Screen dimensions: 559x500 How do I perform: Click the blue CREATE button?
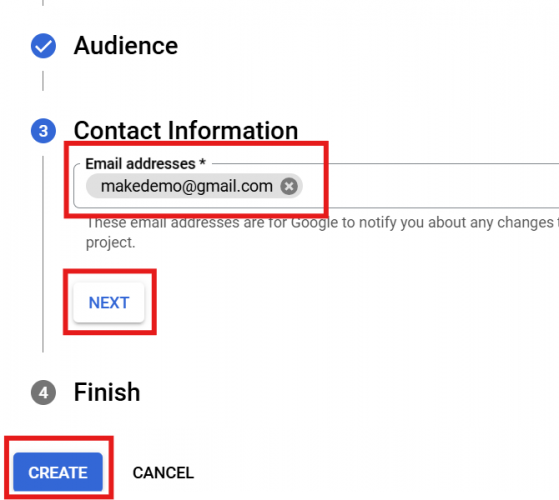(x=58, y=472)
